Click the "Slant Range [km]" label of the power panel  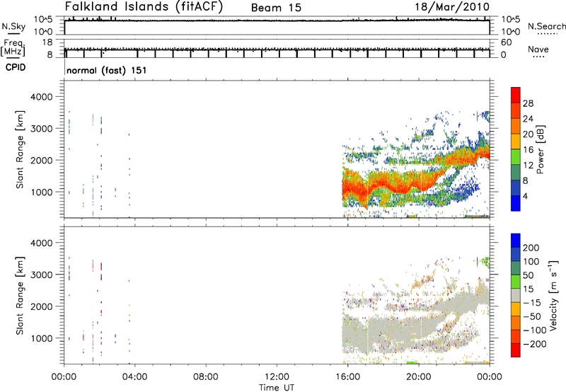pos(20,149)
